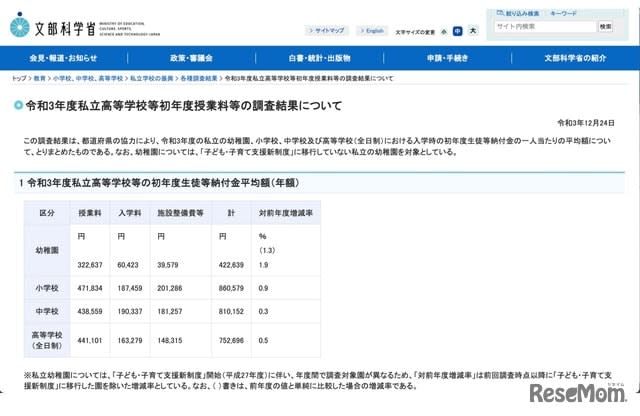This screenshot has width=640, height=416.
Task: Open 政策・審議会 menu
Action: click(191, 58)
